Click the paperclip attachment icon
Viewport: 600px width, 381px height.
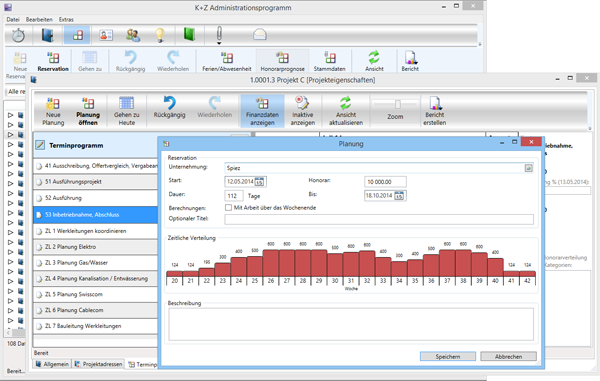(219, 35)
